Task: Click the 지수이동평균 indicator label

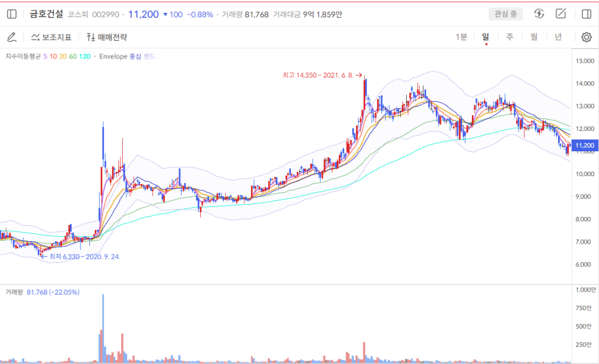Action: pos(23,56)
